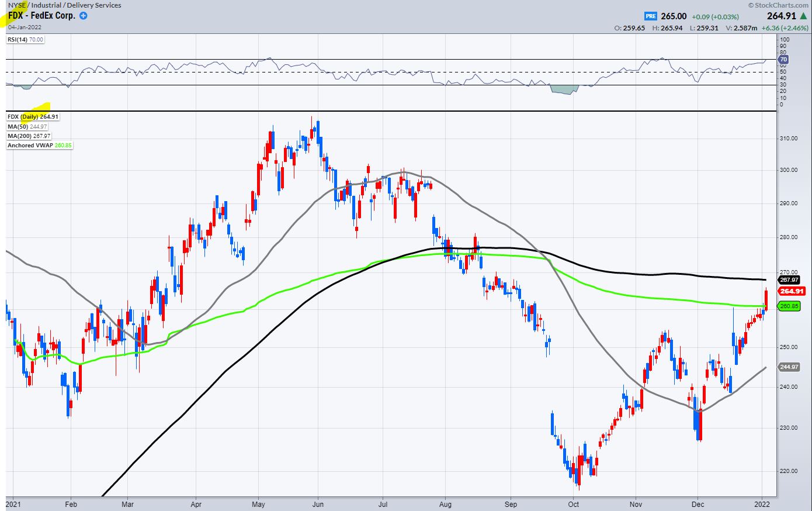The width and height of the screenshot is (812, 511).
Task: Click the Mar label on the time axis
Action: (x=127, y=504)
